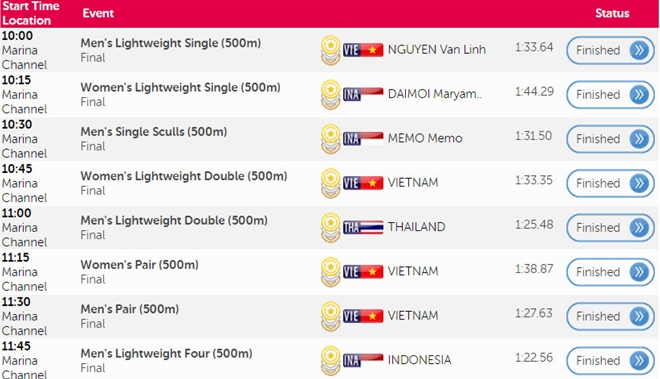Image resolution: width=660 pixels, height=379 pixels.
Task: Open Finished button for Women's Pair
Action: 610,272
